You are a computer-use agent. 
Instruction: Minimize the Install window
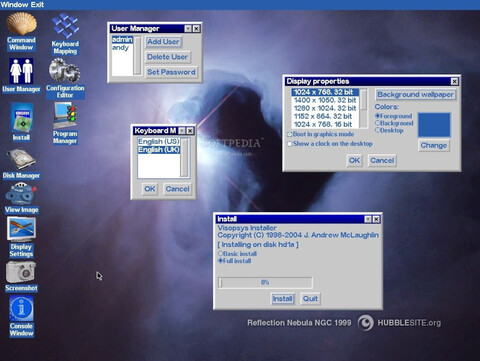click(368, 219)
